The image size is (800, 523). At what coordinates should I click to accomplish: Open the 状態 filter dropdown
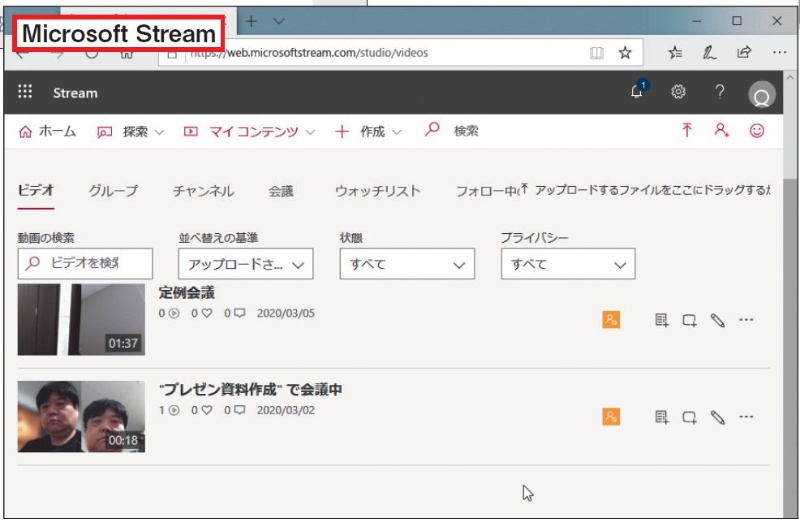click(406, 265)
